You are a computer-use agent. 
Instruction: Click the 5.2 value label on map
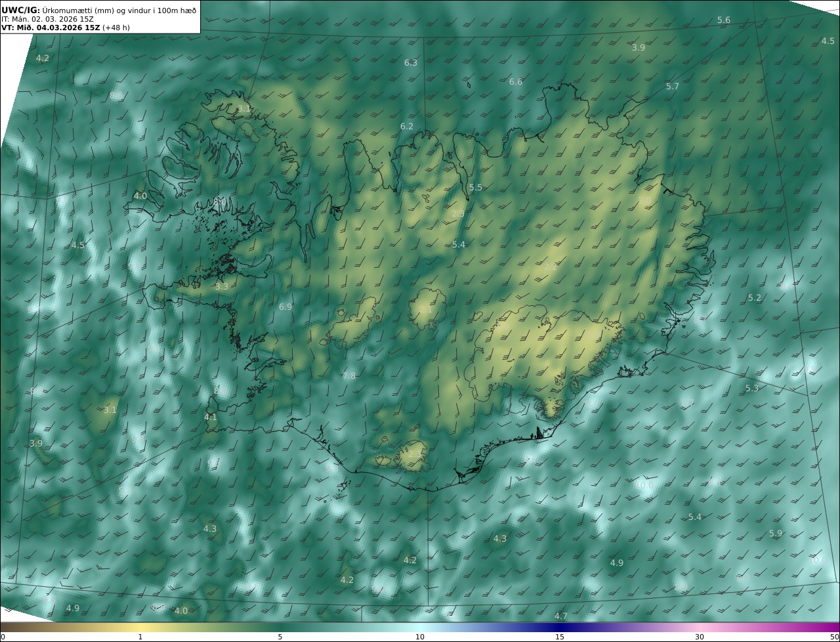click(x=755, y=298)
